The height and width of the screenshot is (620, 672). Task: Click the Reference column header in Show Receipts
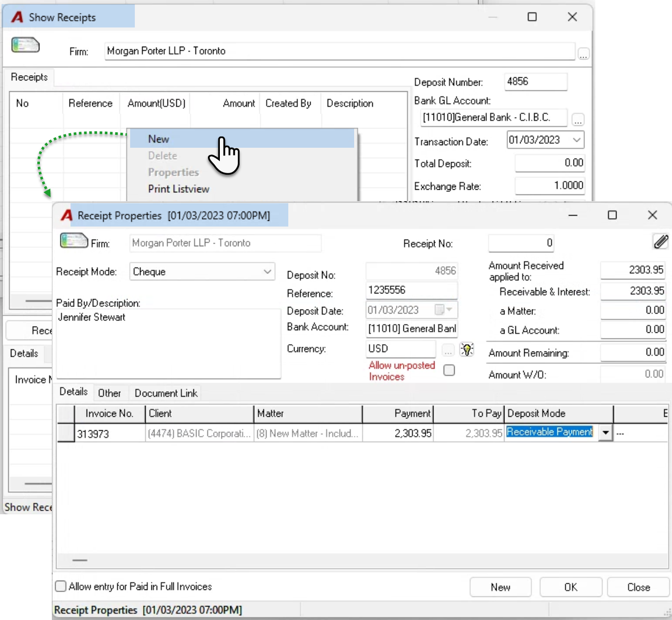(x=90, y=103)
